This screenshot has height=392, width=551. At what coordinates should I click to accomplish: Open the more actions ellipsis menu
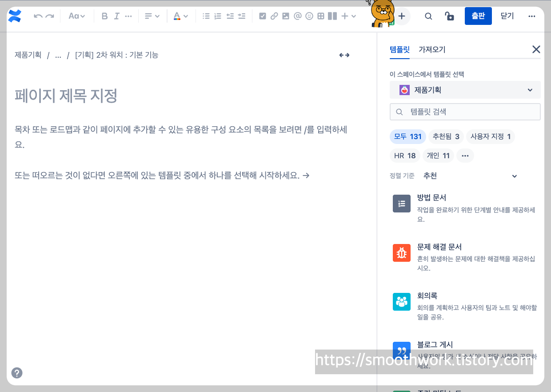(x=532, y=16)
